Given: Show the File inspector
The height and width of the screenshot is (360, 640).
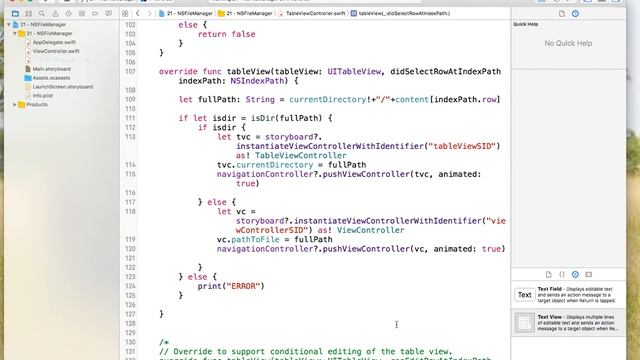Looking at the screenshot, I should click(x=562, y=13).
